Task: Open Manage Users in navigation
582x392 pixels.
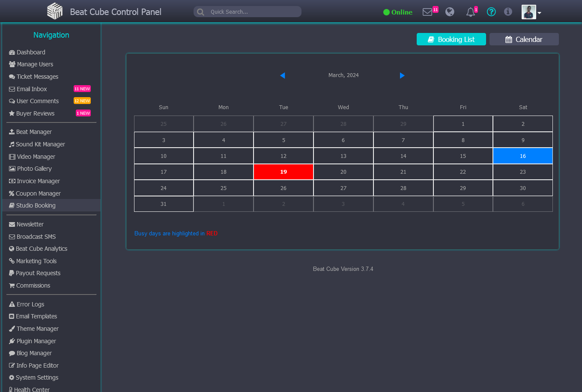Action: pyautogui.click(x=31, y=64)
